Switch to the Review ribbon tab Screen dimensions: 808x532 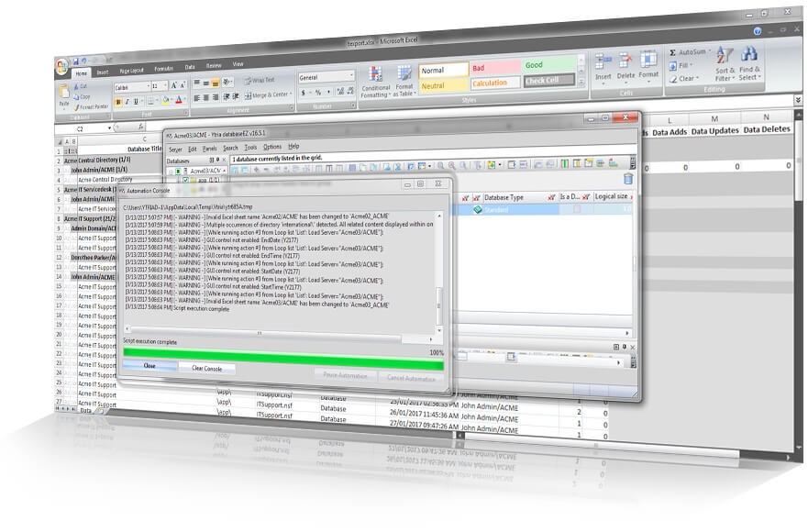click(x=214, y=65)
